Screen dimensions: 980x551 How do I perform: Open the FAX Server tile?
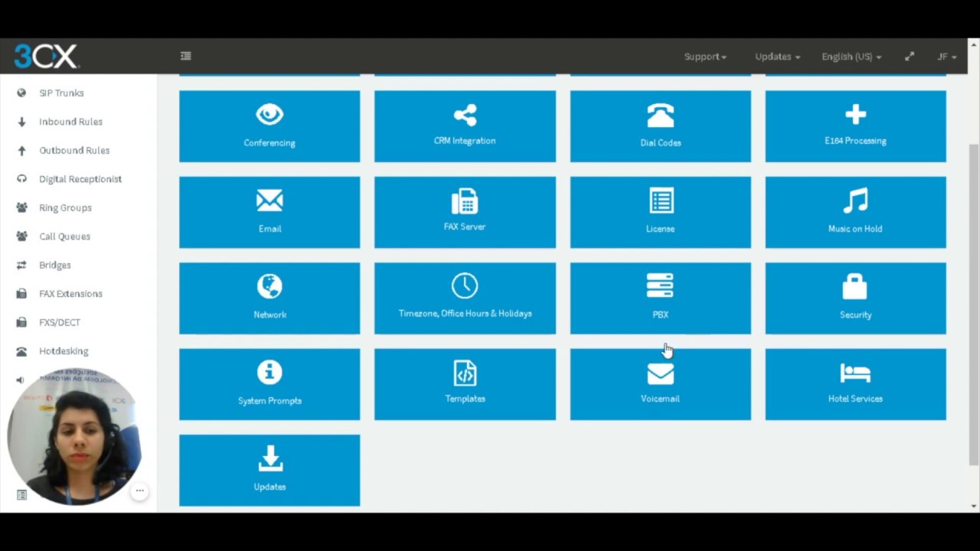click(465, 212)
